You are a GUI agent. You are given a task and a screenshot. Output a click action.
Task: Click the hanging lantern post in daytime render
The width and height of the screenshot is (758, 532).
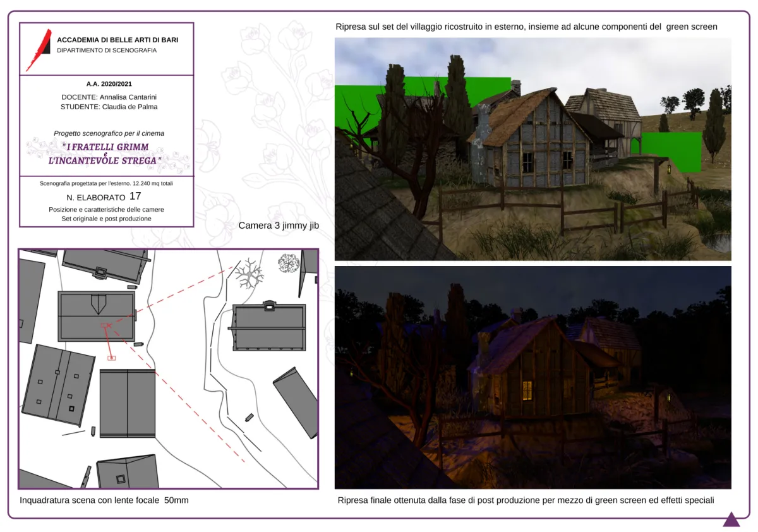coord(666,169)
